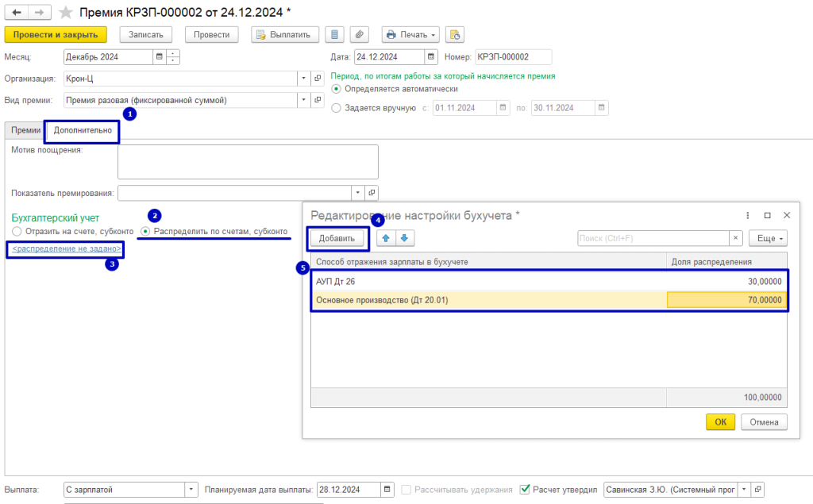Expand Вид премии dropdown

[304, 100]
